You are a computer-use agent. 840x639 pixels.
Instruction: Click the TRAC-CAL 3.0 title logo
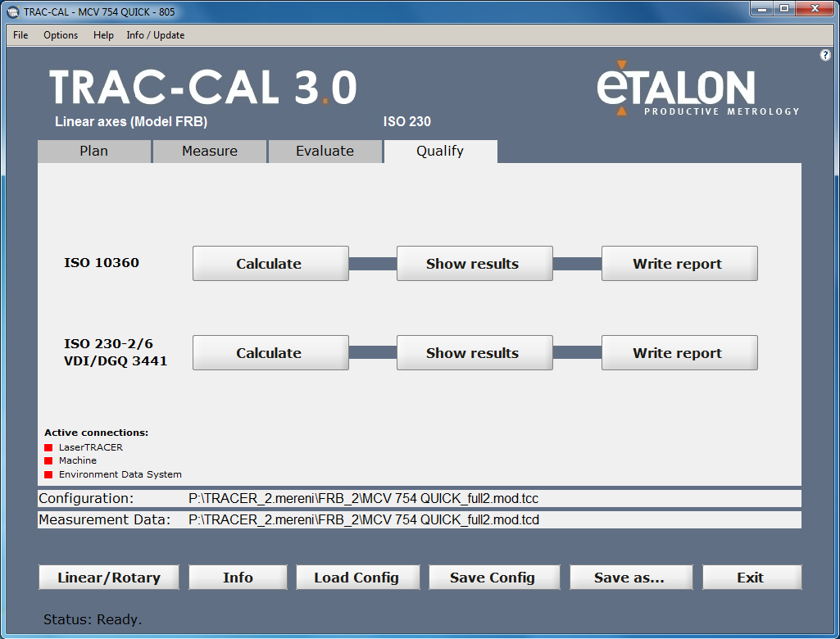click(203, 88)
